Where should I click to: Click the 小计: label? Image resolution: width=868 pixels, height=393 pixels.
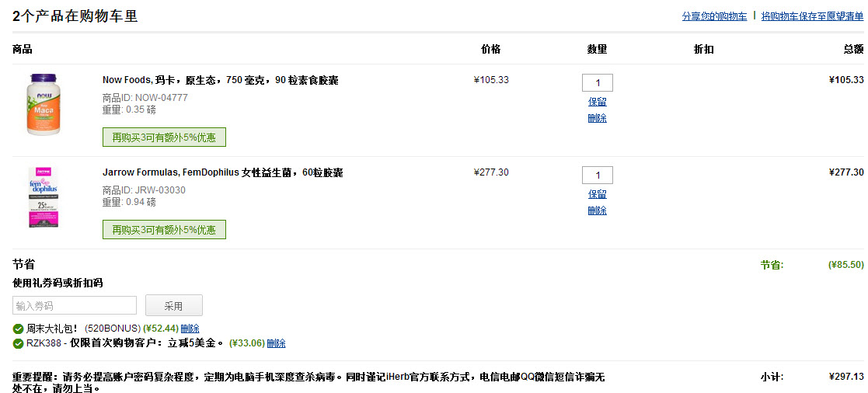(772, 377)
